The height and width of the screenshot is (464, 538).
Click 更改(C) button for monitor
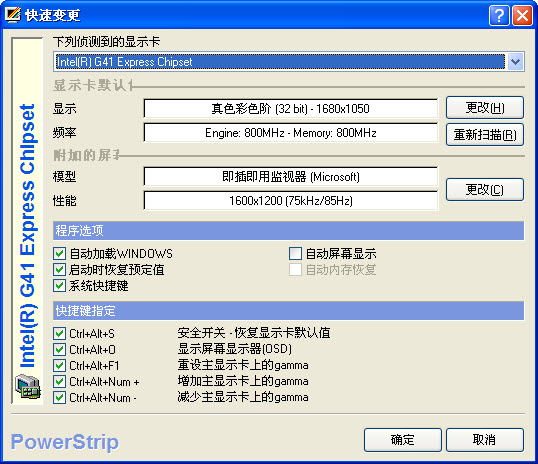click(485, 189)
